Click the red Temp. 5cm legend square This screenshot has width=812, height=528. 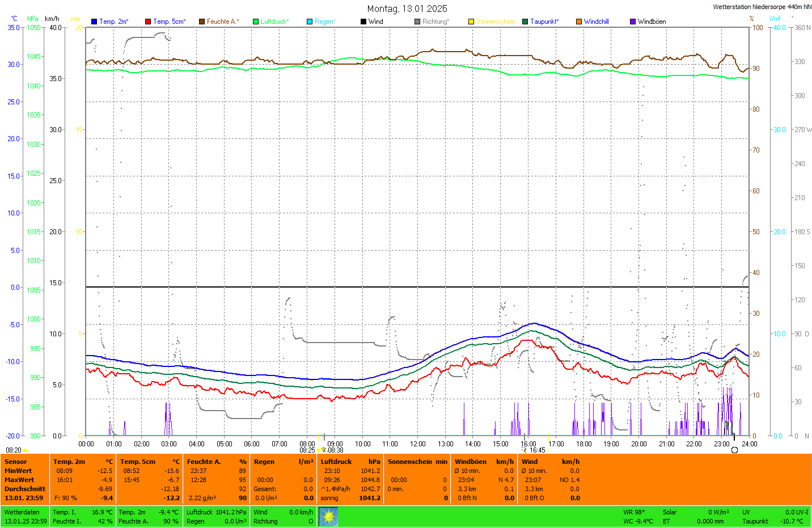pos(148,22)
